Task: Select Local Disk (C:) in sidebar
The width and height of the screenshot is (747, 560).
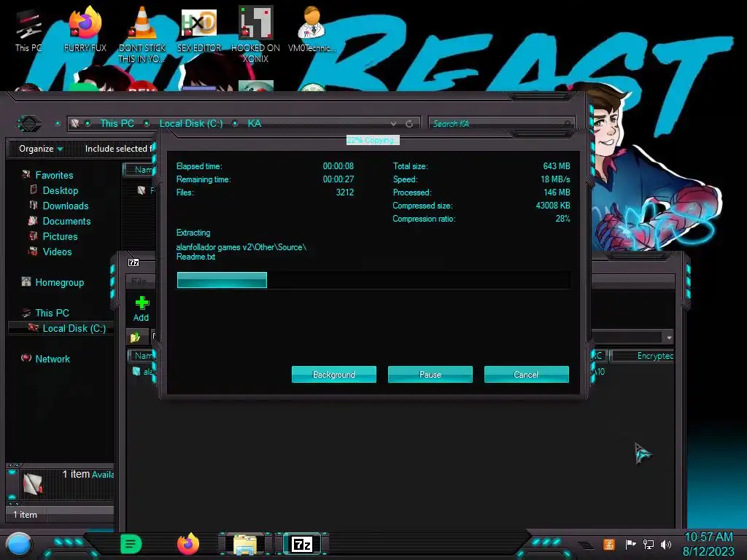Action: pyautogui.click(x=74, y=328)
